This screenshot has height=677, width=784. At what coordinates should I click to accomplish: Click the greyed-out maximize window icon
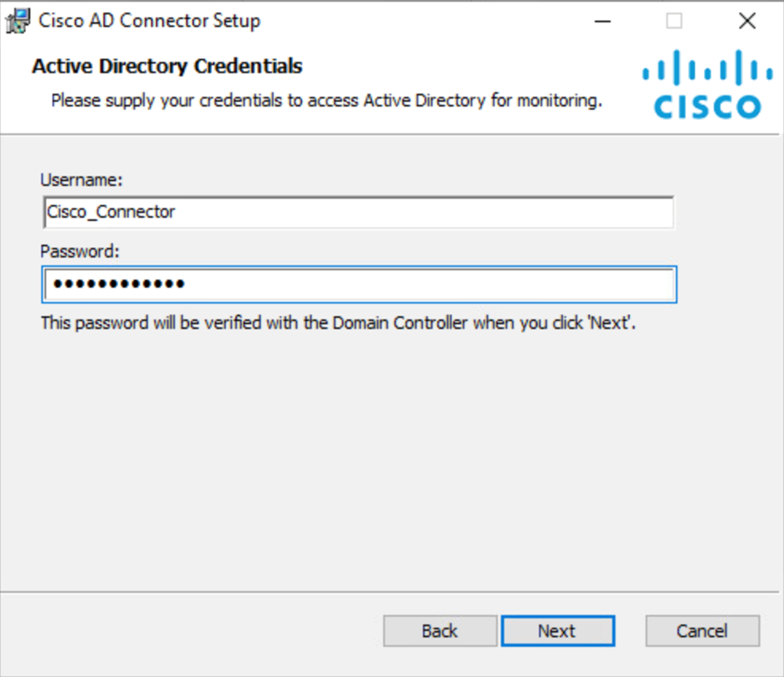pos(674,21)
